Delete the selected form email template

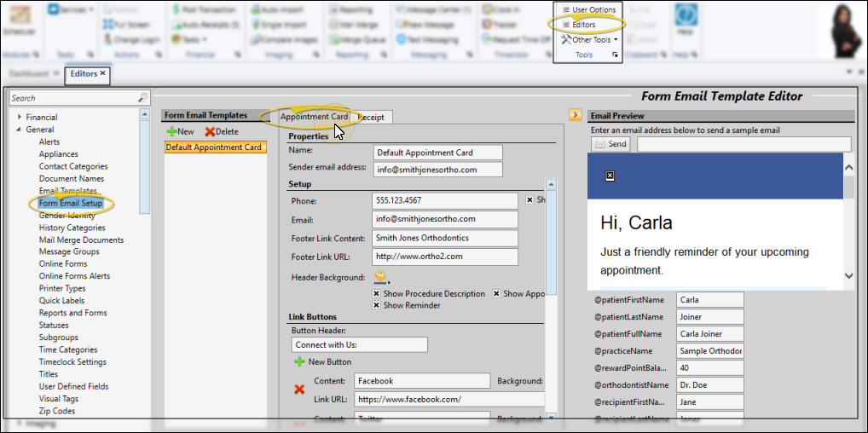click(x=221, y=132)
